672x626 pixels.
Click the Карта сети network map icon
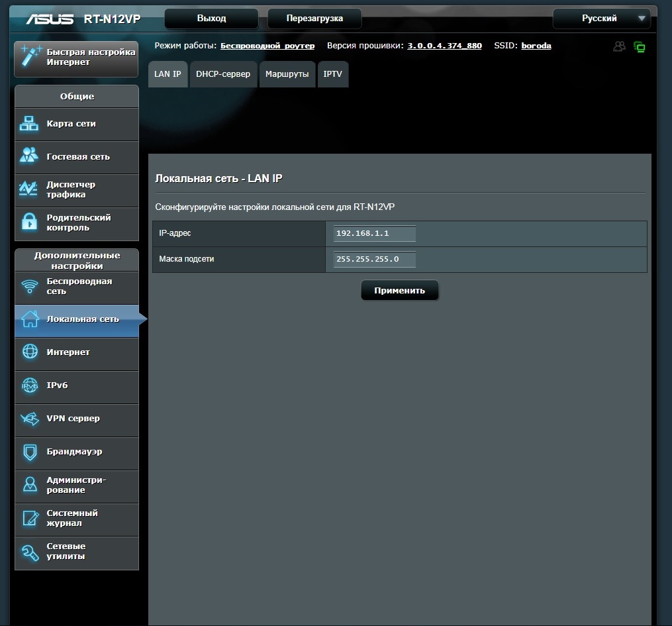pos(29,124)
